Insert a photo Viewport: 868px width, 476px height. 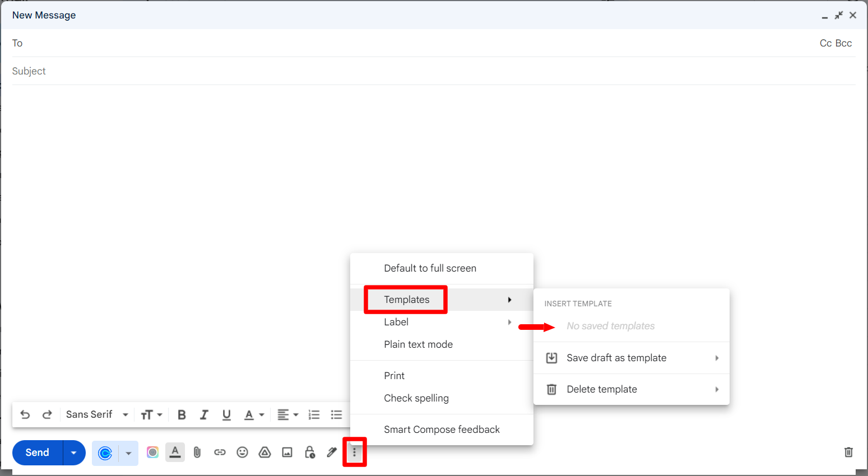(x=287, y=452)
